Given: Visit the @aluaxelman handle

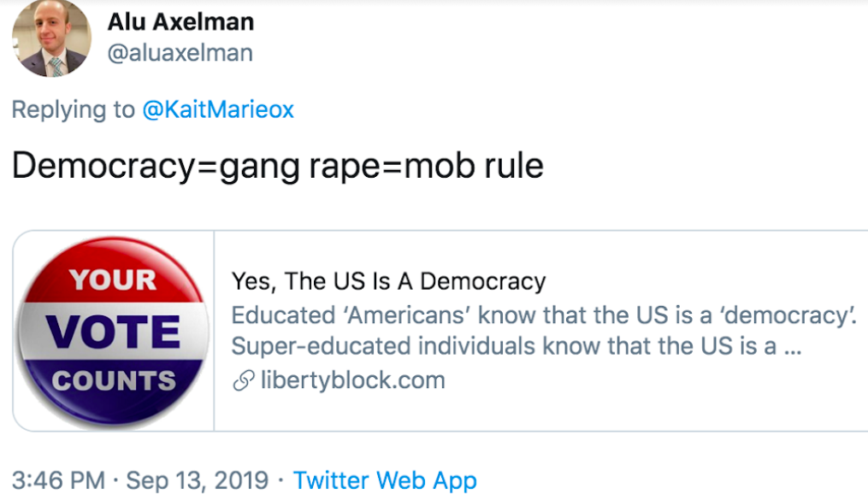Looking at the screenshot, I should pyautogui.click(x=180, y=53).
